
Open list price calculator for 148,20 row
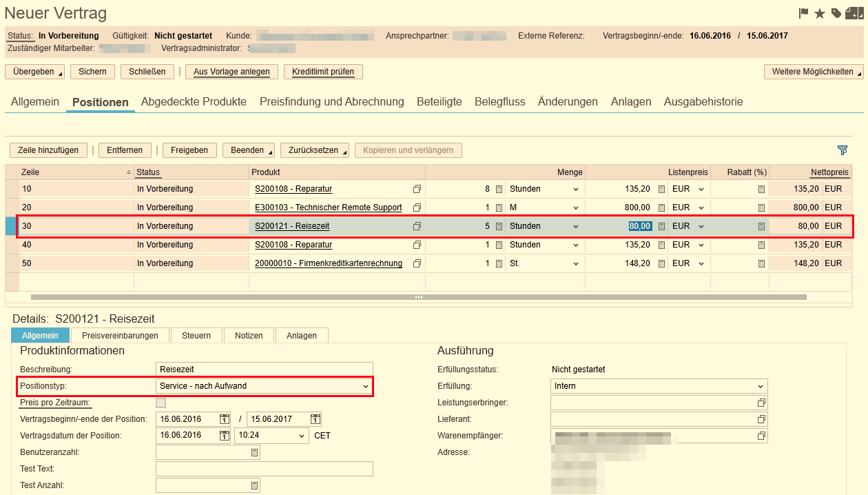(661, 263)
